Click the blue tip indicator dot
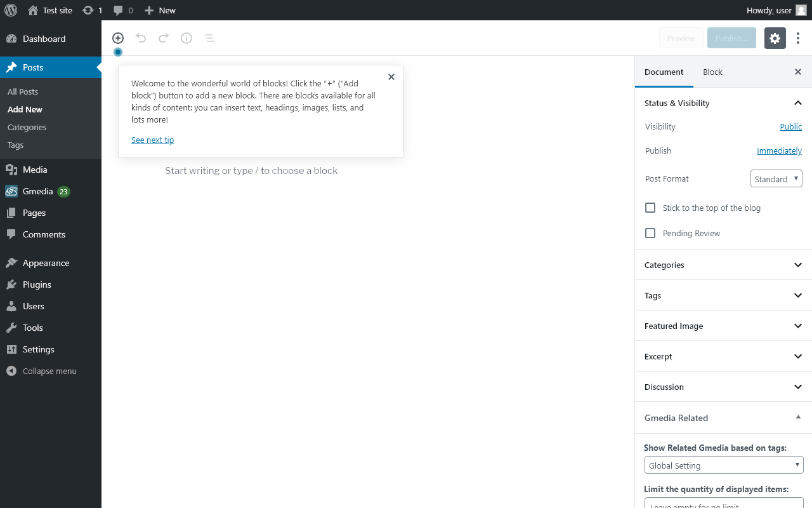The width and height of the screenshot is (812, 508). [118, 52]
